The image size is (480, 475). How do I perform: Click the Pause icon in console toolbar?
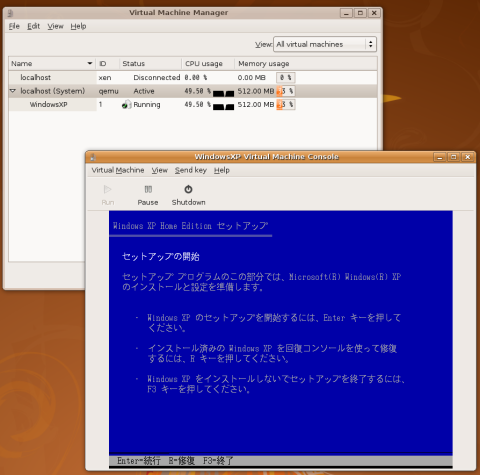pyautogui.click(x=148, y=189)
